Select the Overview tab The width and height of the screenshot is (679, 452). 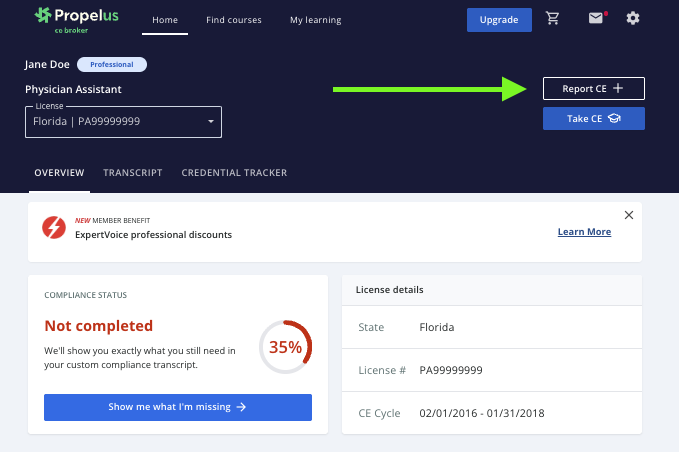click(x=59, y=173)
